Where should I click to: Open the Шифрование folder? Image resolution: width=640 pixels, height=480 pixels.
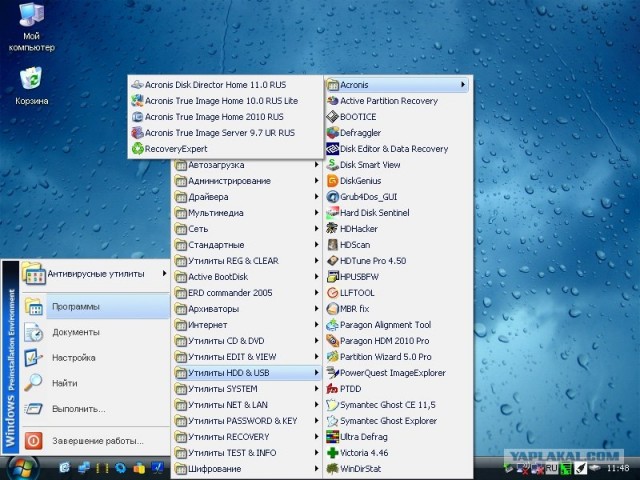pyautogui.click(x=247, y=469)
